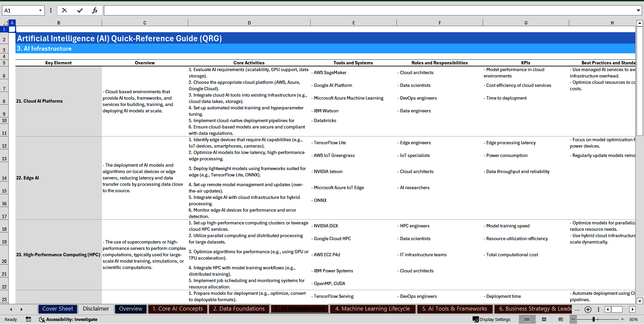Select the Insert Function (fx) icon

[x=95, y=10]
